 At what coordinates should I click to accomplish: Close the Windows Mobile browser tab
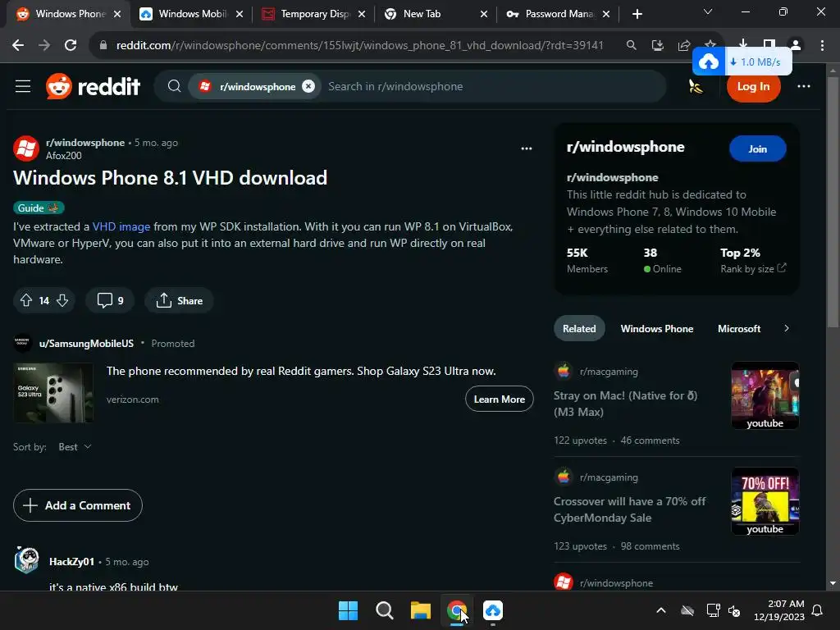point(240,14)
